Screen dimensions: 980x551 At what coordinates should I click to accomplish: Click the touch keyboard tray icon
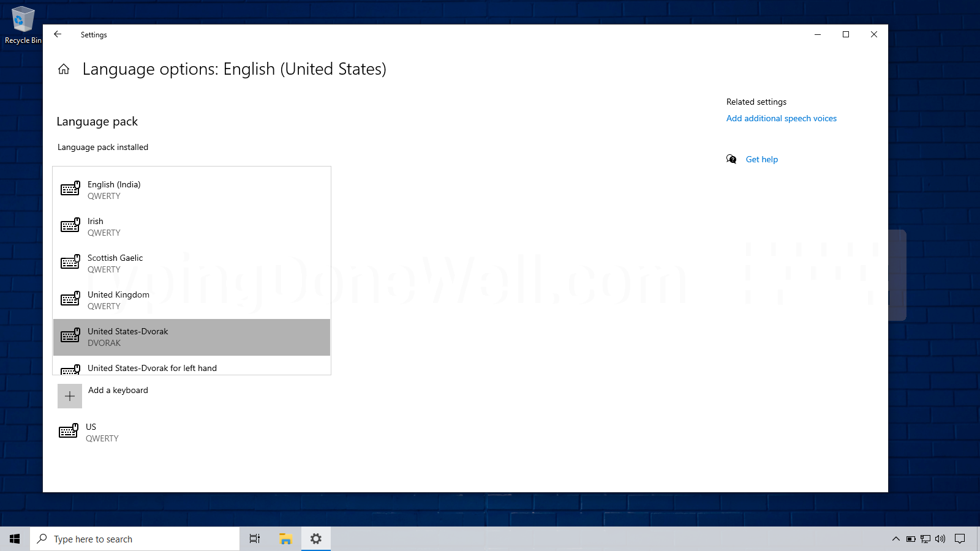pos(925,539)
